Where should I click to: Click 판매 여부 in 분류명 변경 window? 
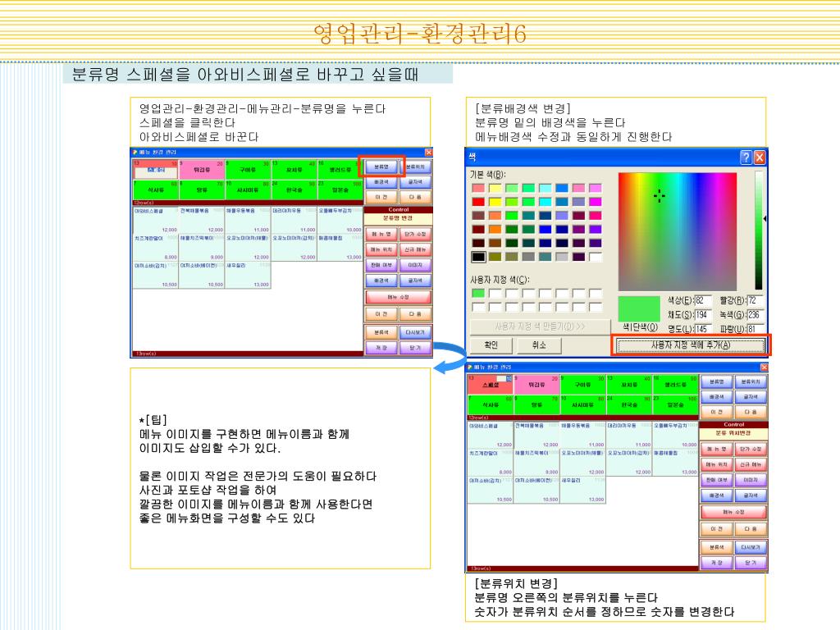pyautogui.click(x=381, y=265)
